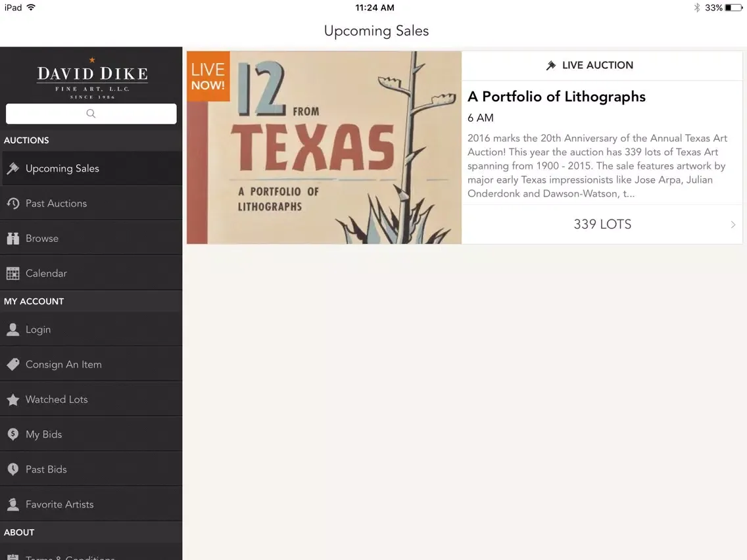Open Favorite Artists

pyautogui.click(x=91, y=504)
